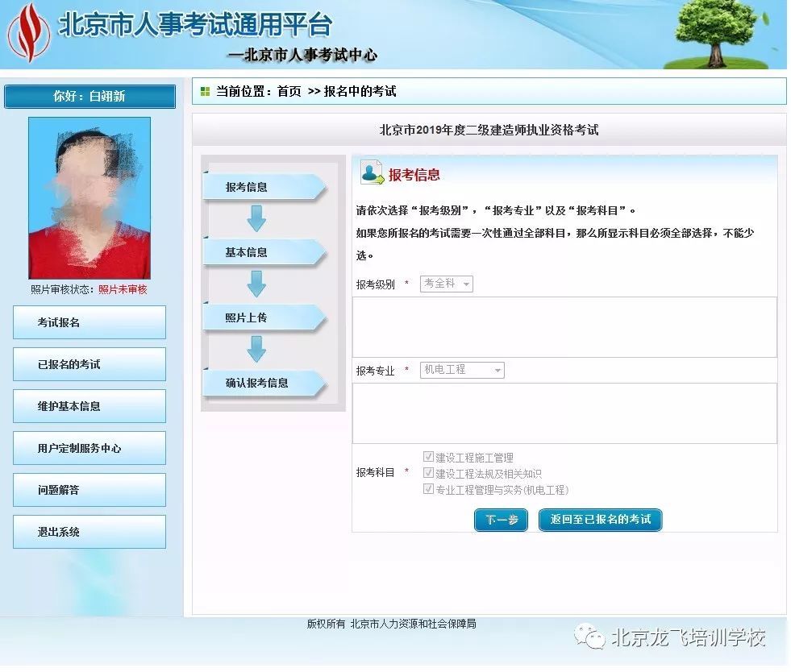Click the user ID photo thumbnail

[90, 198]
